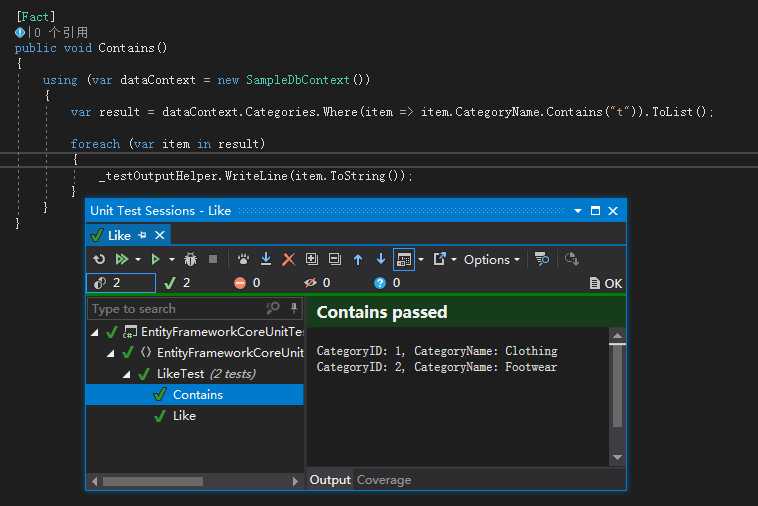Viewport: 758px width, 506px height.
Task: Click the blue download-arrow icon
Action: pos(266,260)
